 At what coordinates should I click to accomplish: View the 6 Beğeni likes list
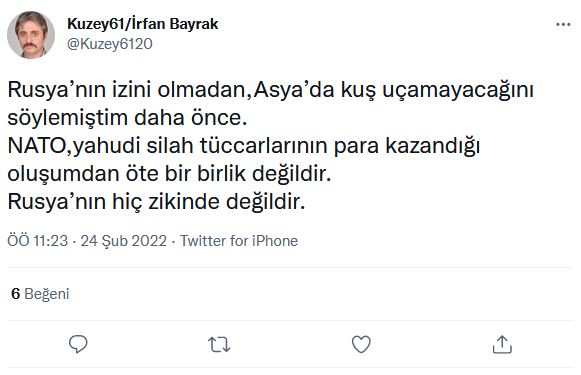[40, 294]
